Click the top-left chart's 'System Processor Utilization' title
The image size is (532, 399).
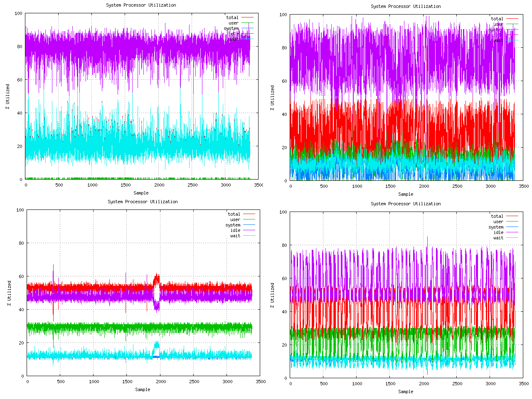click(141, 5)
